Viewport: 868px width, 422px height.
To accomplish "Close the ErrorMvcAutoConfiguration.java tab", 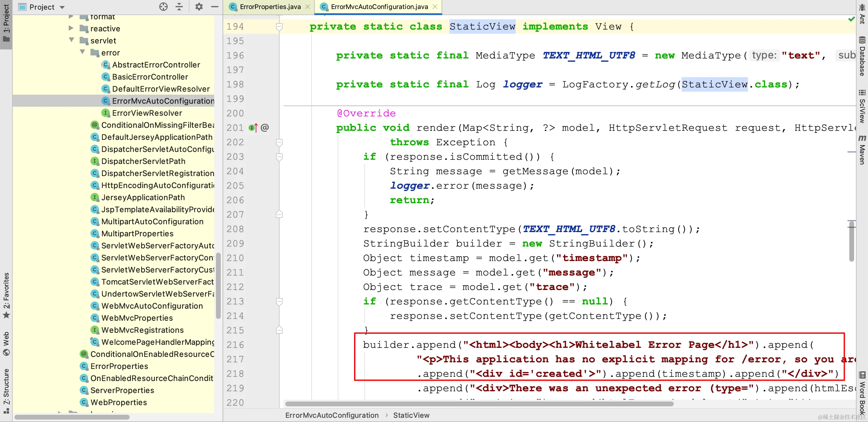I will point(435,7).
